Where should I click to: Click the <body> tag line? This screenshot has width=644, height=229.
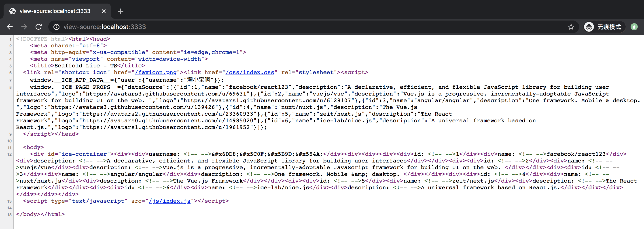34,148
